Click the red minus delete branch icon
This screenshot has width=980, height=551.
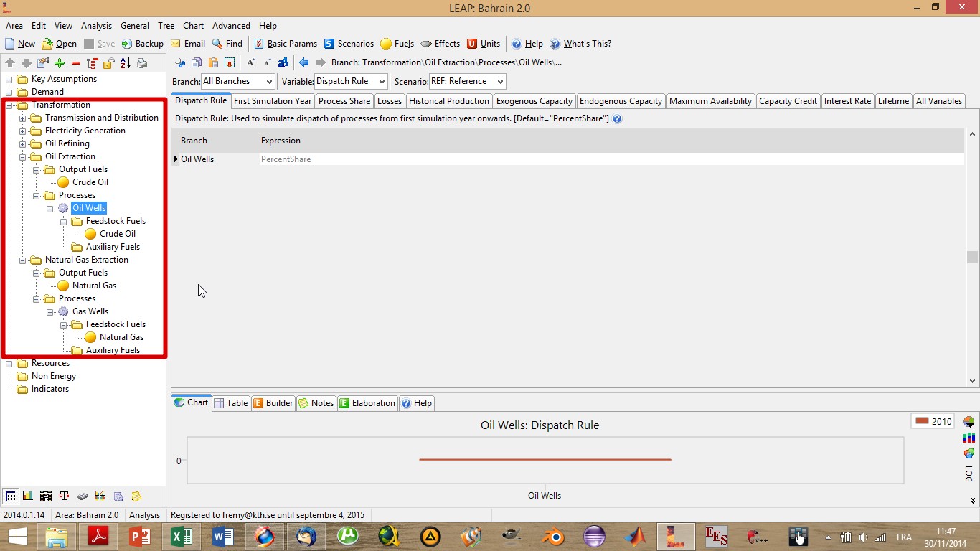(x=76, y=63)
